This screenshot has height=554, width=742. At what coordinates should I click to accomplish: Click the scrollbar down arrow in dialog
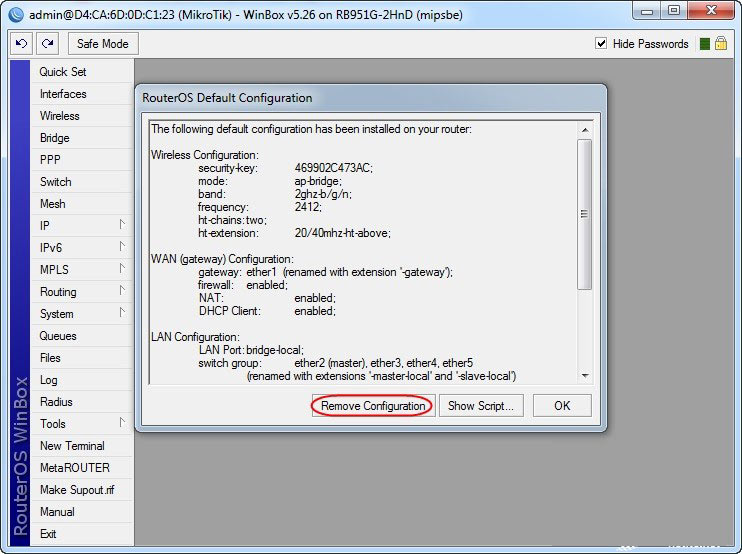[x=585, y=376]
